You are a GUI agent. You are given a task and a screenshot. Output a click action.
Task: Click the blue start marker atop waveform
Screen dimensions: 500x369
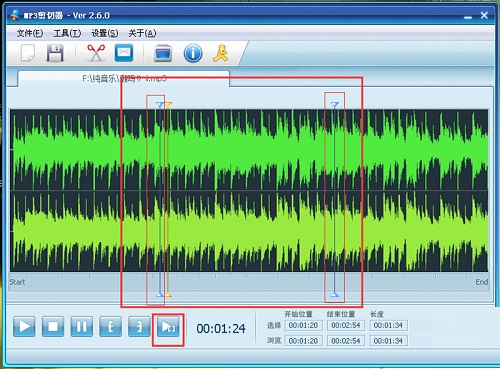point(160,105)
